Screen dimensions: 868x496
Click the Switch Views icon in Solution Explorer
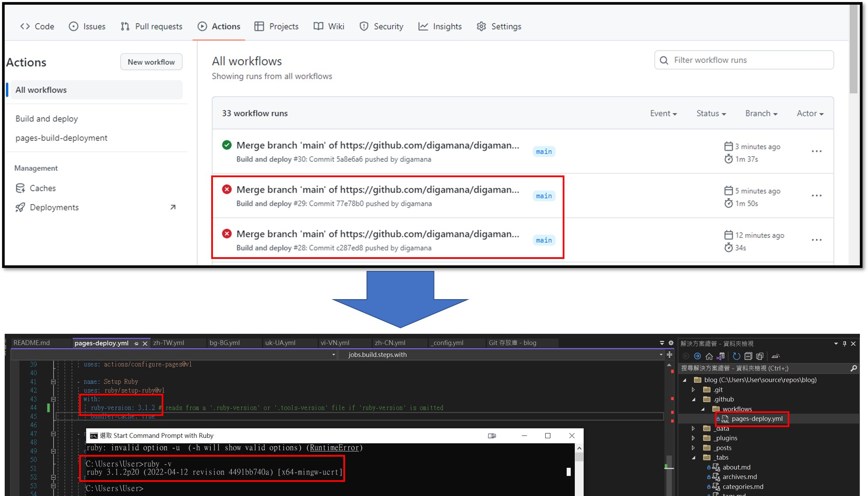721,356
